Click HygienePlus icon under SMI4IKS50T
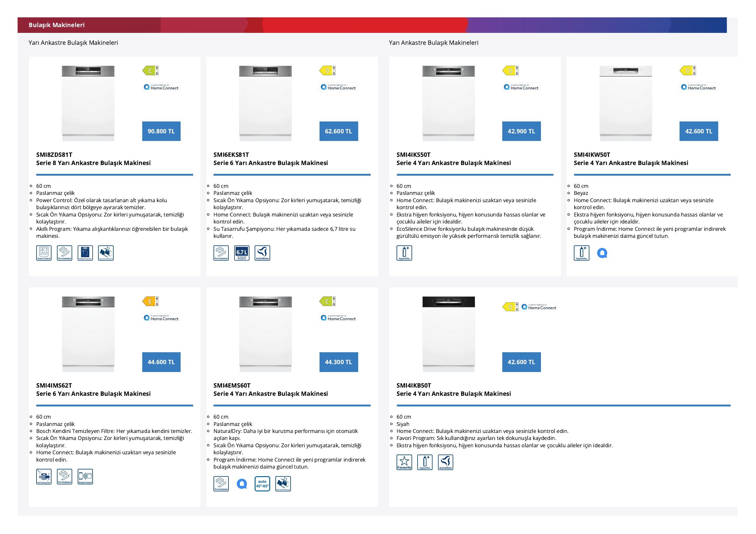Image resolution: width=756 pixels, height=534 pixels. [x=404, y=253]
